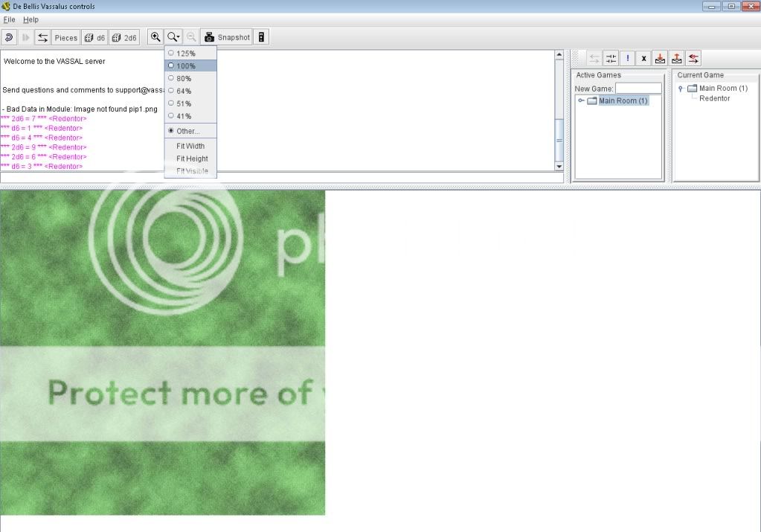Click the 'Bad Data in Module' error line
The height and width of the screenshot is (532, 761).
80,109
